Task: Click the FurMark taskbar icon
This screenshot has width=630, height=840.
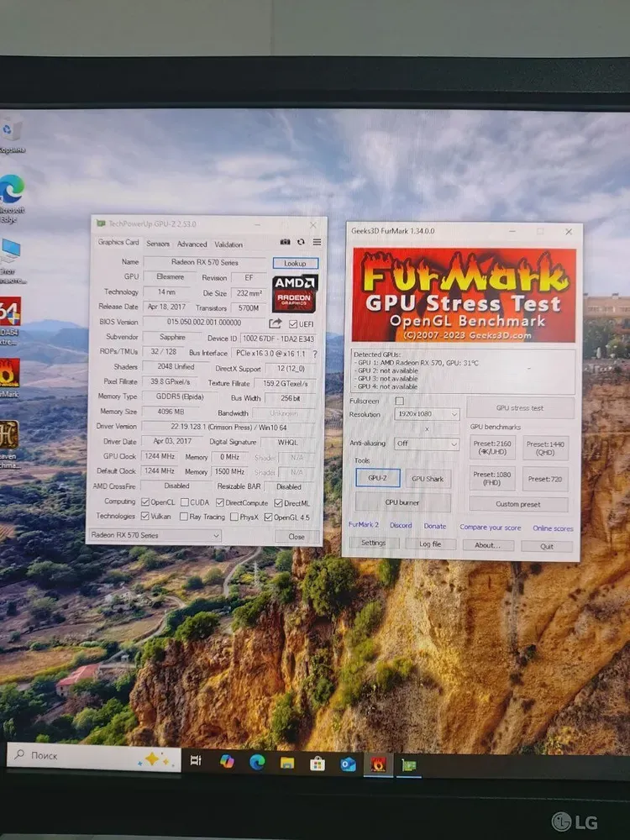Action: [x=378, y=764]
